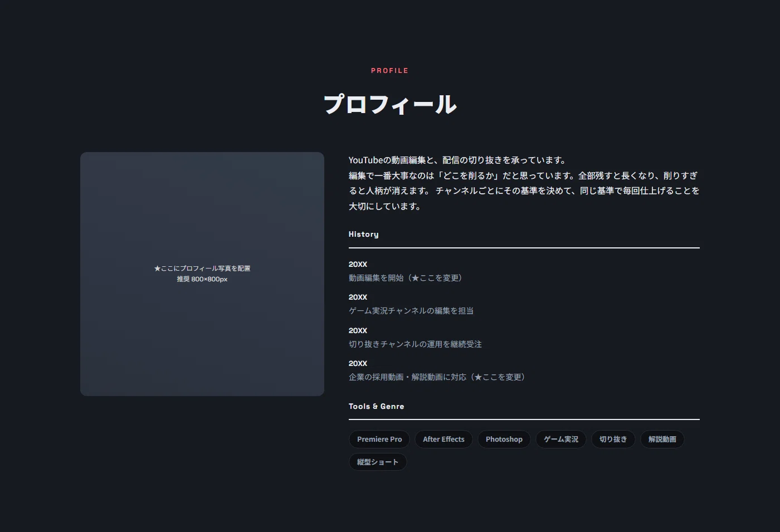Image resolution: width=780 pixels, height=532 pixels.
Task: Click the 動画編集を開始 history entry
Action: (x=407, y=278)
